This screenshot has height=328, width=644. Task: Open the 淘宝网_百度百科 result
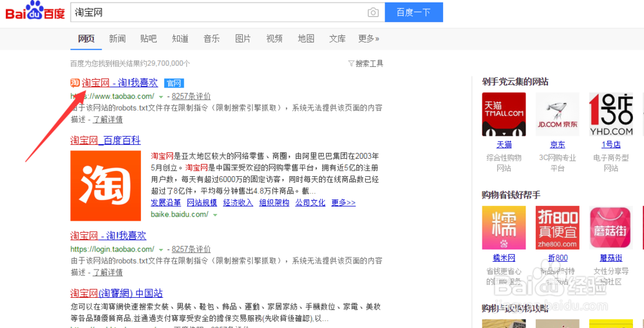[106, 141]
